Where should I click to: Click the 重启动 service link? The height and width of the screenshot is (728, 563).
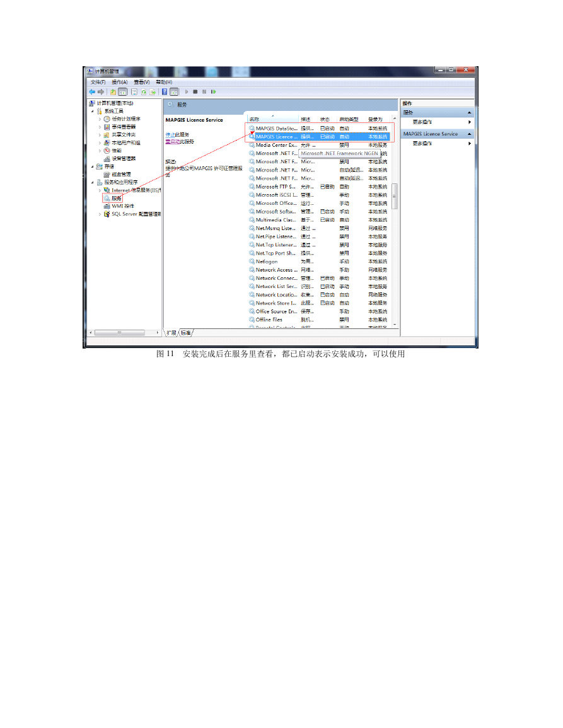coord(172,142)
